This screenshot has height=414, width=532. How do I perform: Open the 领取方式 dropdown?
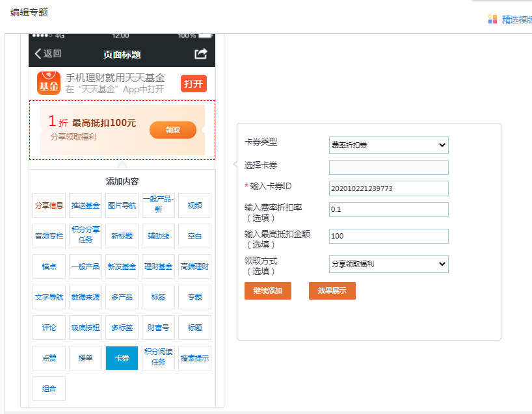coord(388,264)
